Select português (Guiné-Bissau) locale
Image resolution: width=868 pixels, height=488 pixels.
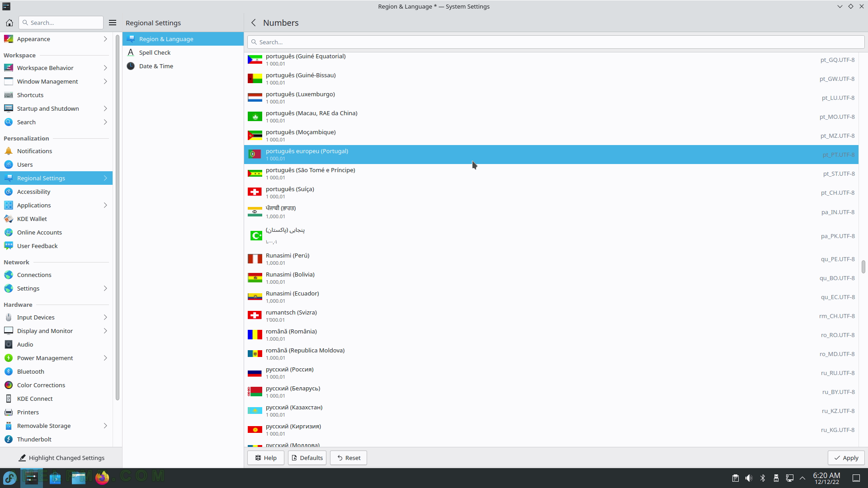(x=551, y=79)
